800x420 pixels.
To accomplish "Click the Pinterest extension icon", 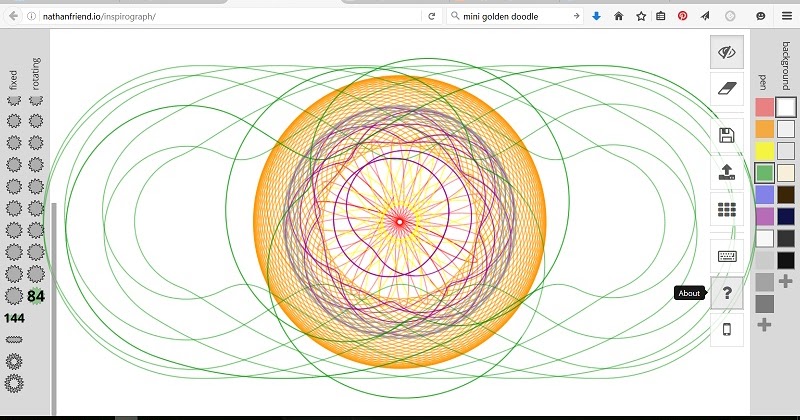I will (x=683, y=16).
